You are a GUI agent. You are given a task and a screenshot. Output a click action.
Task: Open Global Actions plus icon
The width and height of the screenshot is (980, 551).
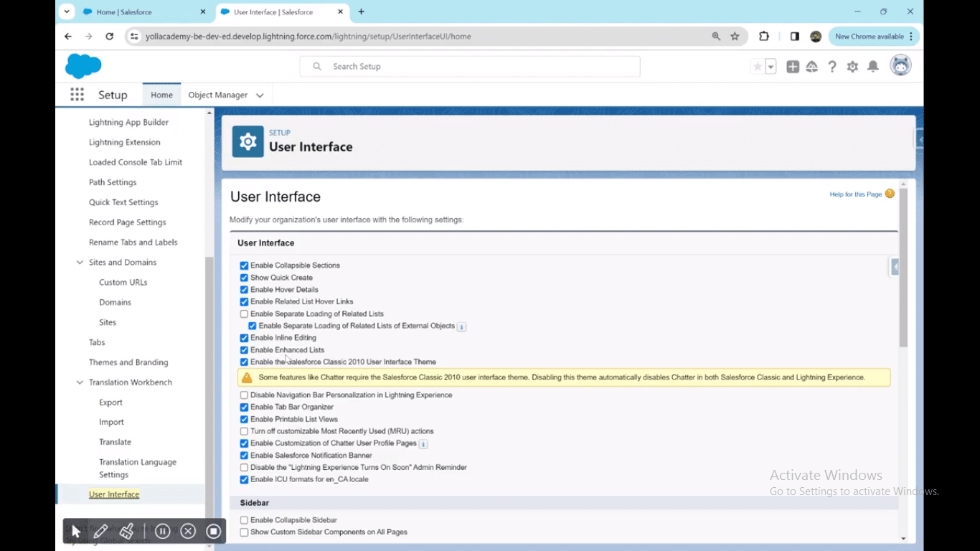(793, 67)
